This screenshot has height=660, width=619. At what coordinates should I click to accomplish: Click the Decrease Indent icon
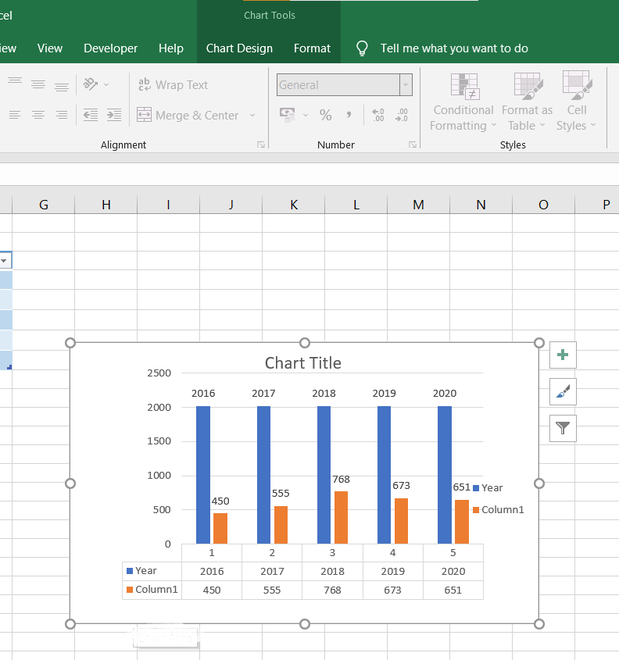[90, 115]
